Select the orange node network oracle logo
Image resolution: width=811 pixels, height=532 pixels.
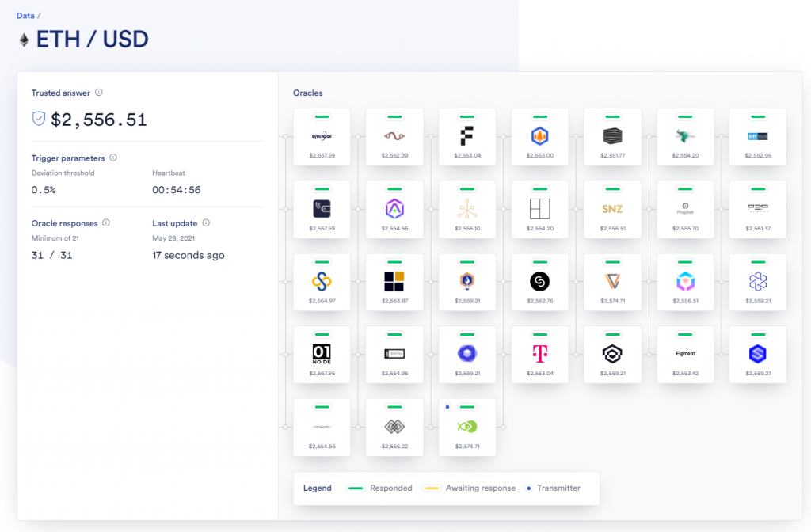(467, 209)
